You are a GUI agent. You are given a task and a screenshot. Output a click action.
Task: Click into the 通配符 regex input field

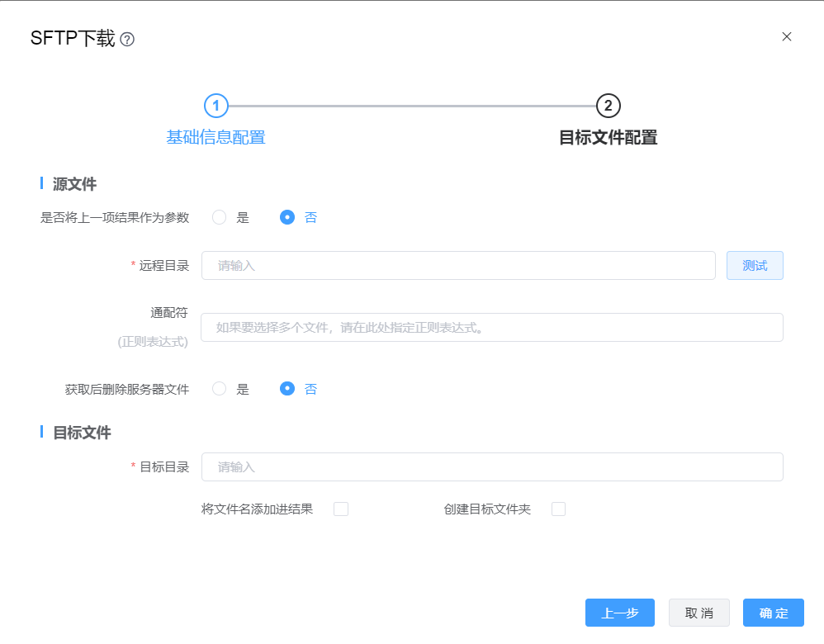click(491, 328)
